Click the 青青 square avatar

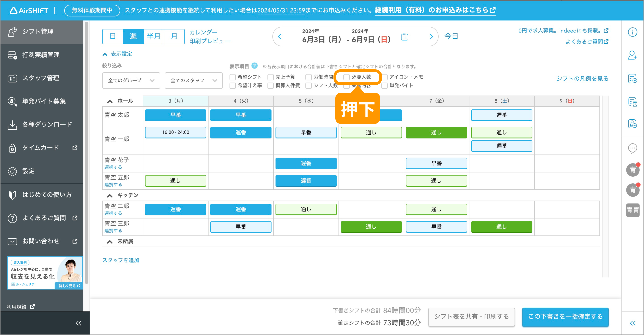[633, 210]
